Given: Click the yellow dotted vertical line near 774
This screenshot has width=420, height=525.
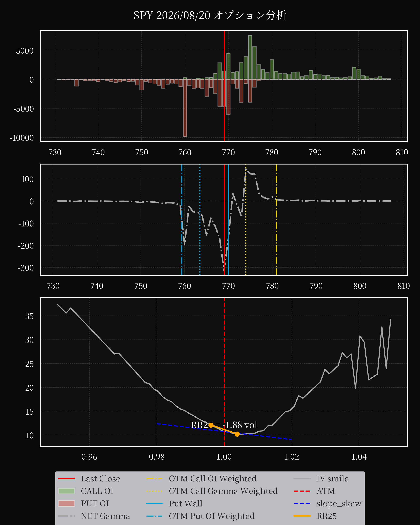Looking at the screenshot, I should pyautogui.click(x=246, y=220).
